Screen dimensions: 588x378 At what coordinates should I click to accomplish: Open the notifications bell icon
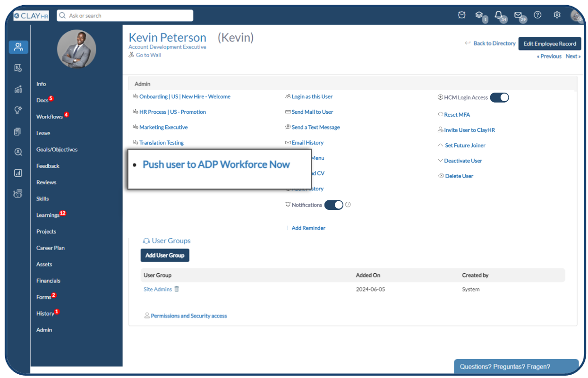[x=498, y=15]
